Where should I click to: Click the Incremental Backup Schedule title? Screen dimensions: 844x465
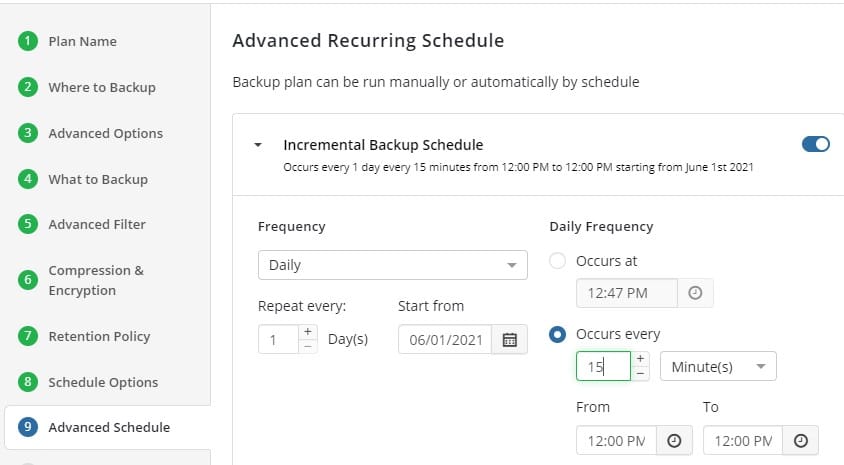[383, 145]
